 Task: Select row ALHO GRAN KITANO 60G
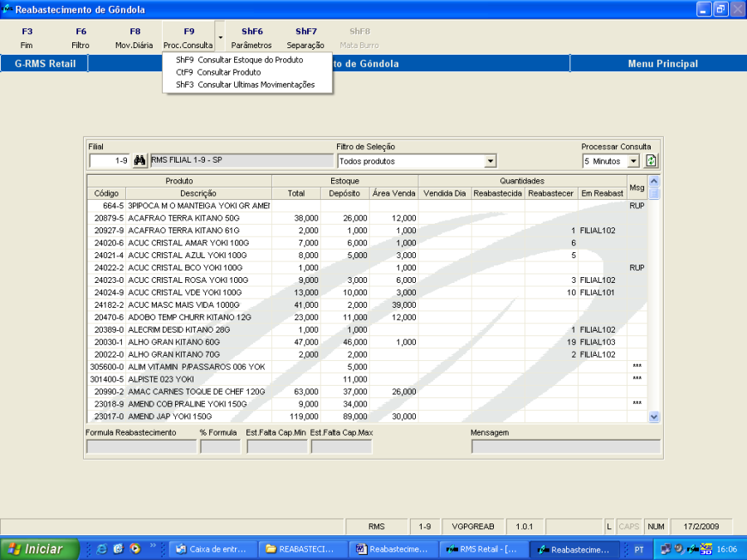tap(367, 342)
